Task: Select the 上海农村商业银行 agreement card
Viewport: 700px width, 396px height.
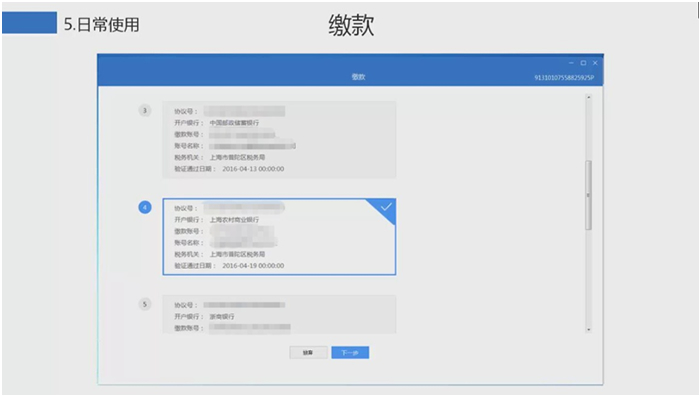Action: tap(279, 237)
